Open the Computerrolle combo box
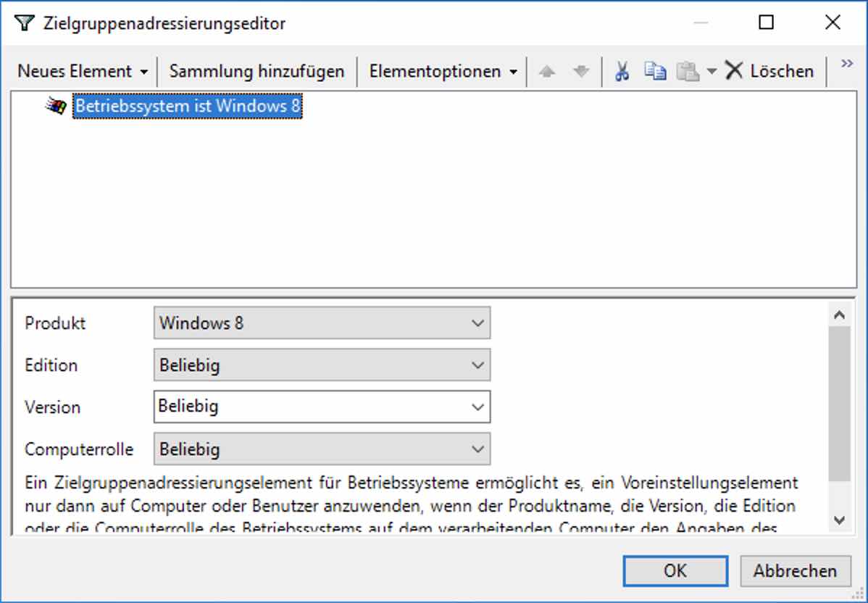 (x=322, y=449)
